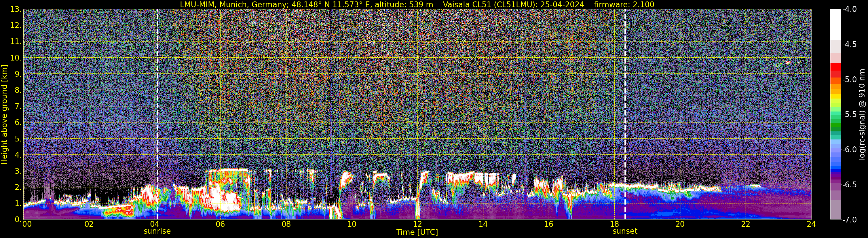The image size is (868, 238).
Task: Click the '13.' height axis tick label
Action: click(x=16, y=9)
